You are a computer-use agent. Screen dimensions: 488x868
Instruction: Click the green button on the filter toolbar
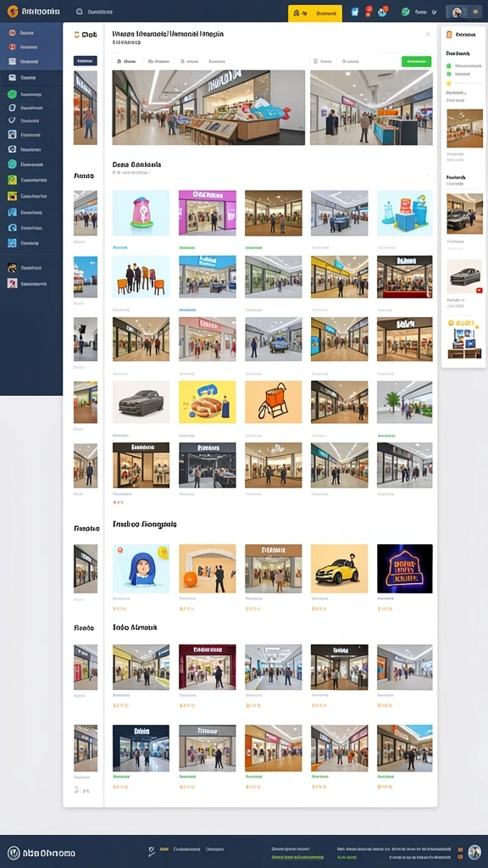[416, 61]
